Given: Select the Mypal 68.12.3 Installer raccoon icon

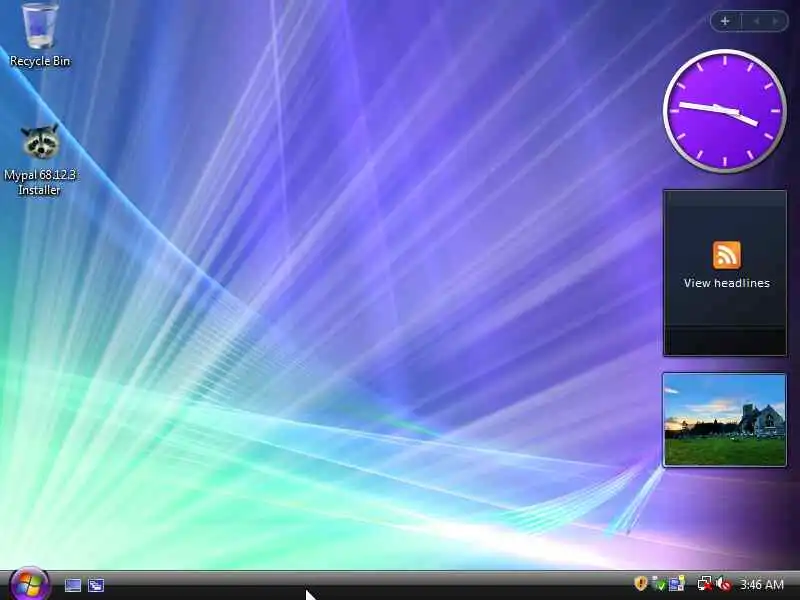Looking at the screenshot, I should point(40,141).
